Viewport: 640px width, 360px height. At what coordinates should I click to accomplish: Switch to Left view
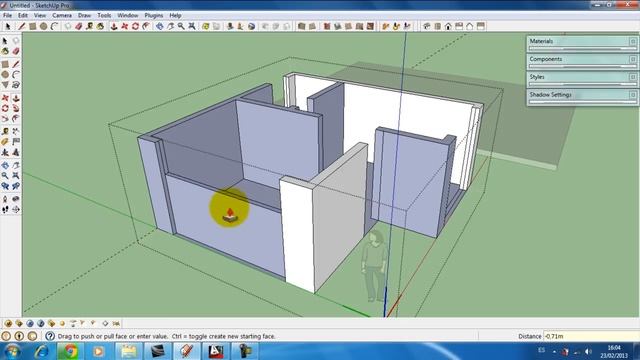(481, 26)
